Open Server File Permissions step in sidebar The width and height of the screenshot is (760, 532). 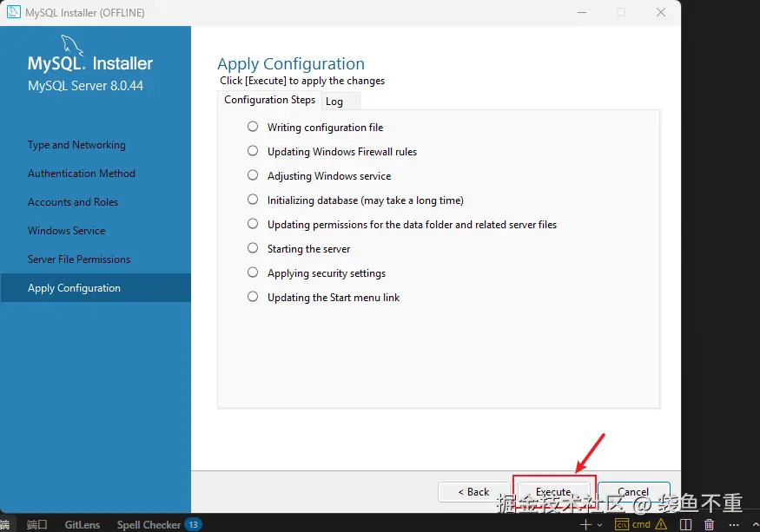79,259
